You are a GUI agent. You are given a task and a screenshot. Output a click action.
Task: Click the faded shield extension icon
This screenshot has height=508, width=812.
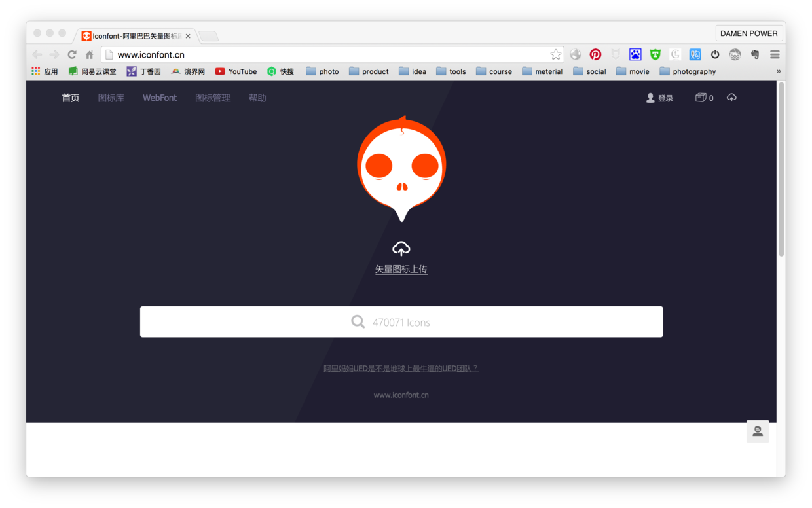click(616, 54)
